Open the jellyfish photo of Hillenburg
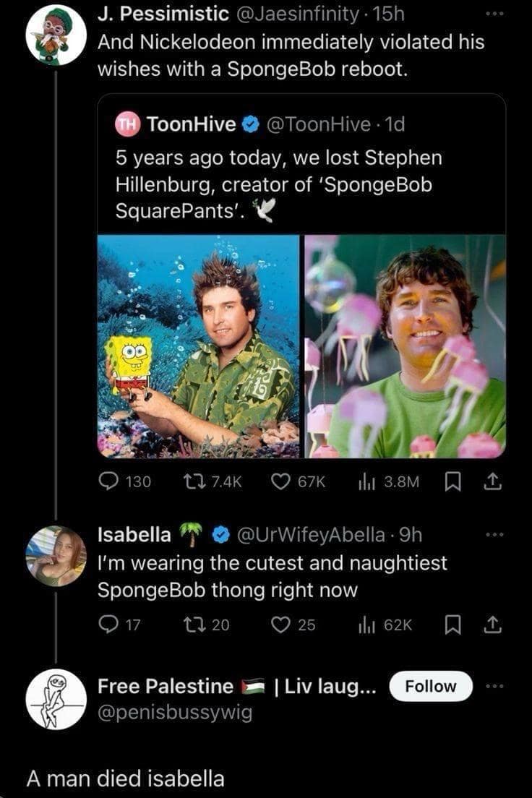The image size is (532, 798). pyautogui.click(x=405, y=346)
